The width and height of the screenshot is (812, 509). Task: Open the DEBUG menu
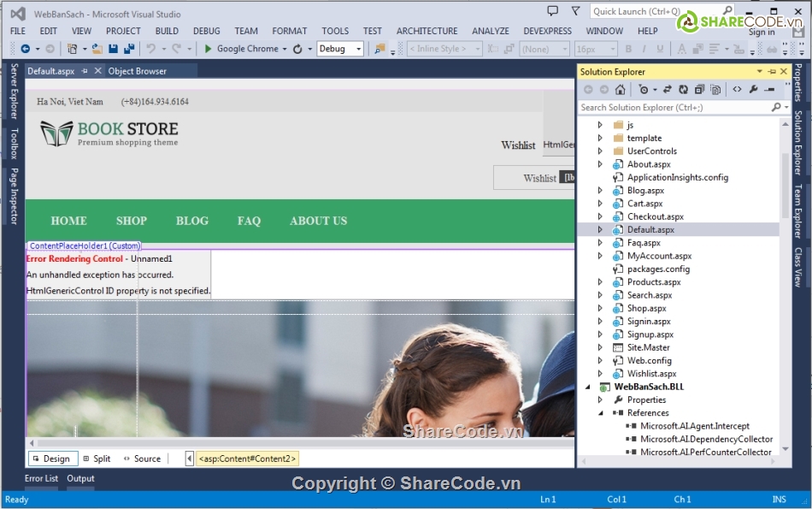point(207,31)
